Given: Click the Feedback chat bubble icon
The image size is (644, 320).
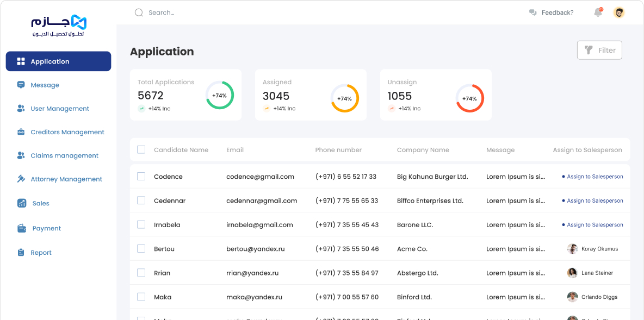Looking at the screenshot, I should tap(532, 12).
